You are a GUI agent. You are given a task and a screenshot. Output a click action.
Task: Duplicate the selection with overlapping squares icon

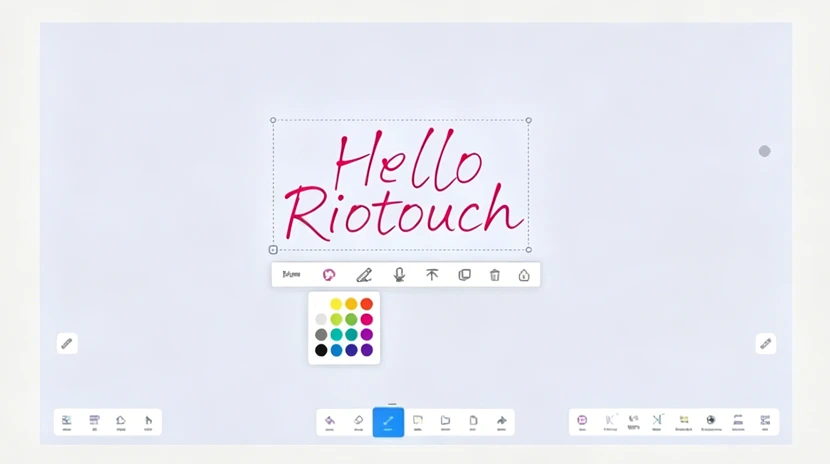(x=464, y=275)
